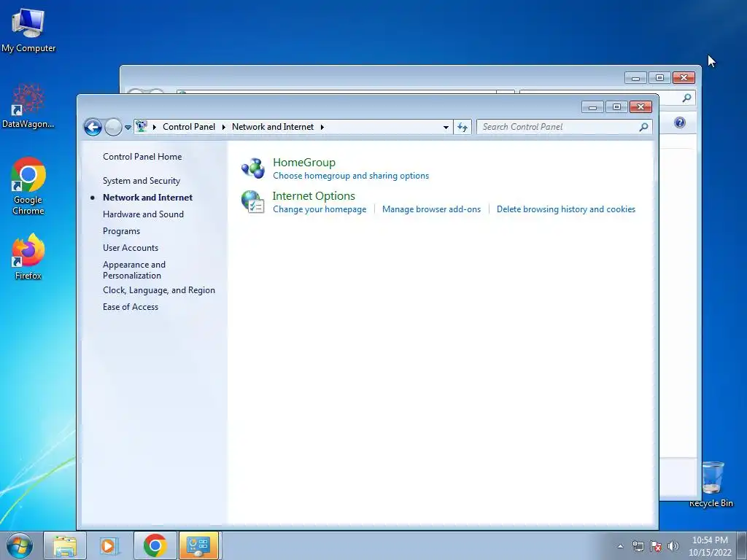The height and width of the screenshot is (560, 747).
Task: Click the Help icon in the background window
Action: (680, 122)
